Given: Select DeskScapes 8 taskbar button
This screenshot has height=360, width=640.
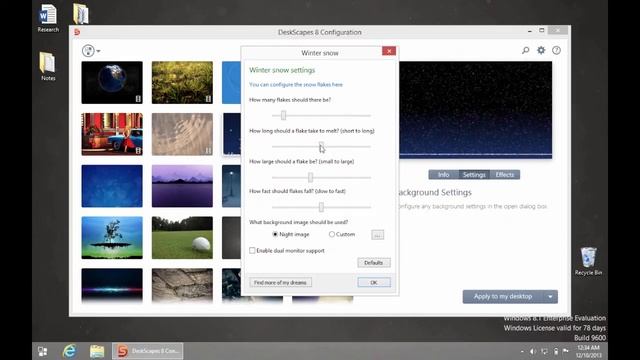Looking at the screenshot, I should click(148, 351).
